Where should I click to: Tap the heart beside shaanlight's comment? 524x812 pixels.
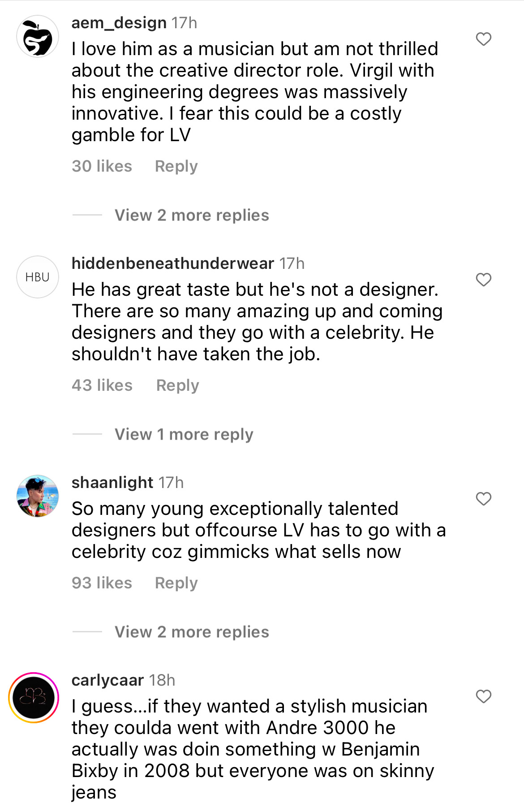483,499
